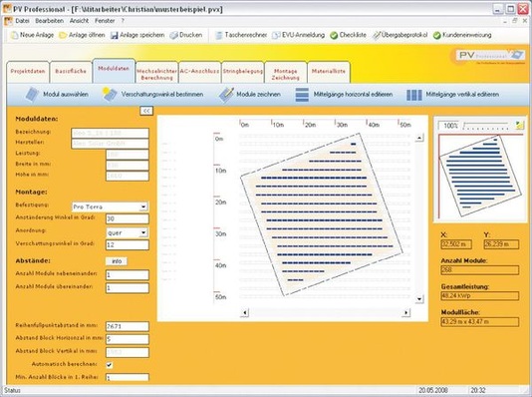Save with the Anlage speichern disk icon
This screenshot has width=532, height=397.
(x=115, y=35)
